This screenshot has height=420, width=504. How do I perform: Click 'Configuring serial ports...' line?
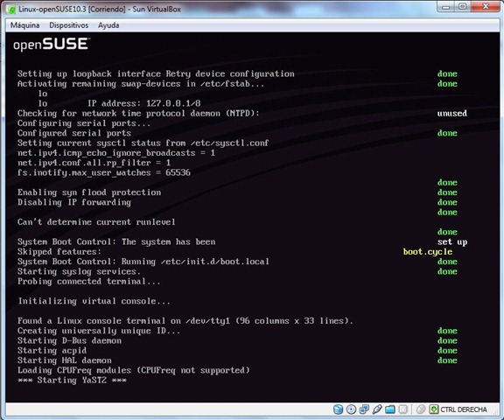pos(84,123)
